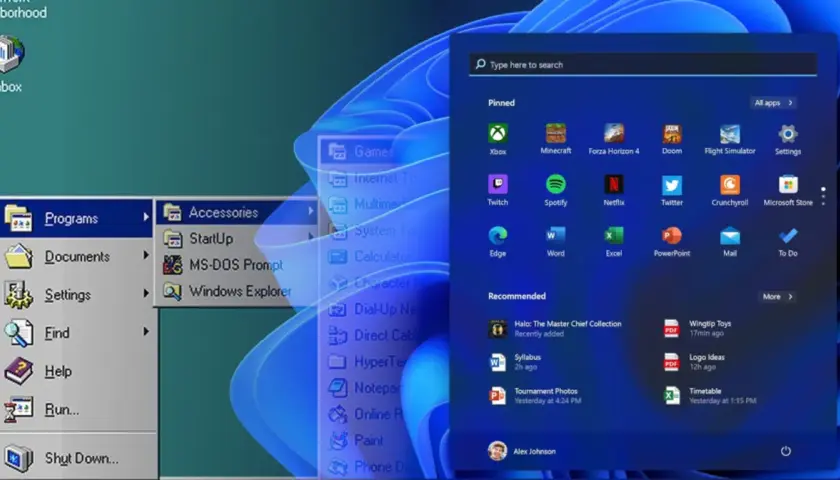Viewport: 840px width, 480px height.
Task: Launch Minecraft from pinned apps
Action: (x=556, y=133)
